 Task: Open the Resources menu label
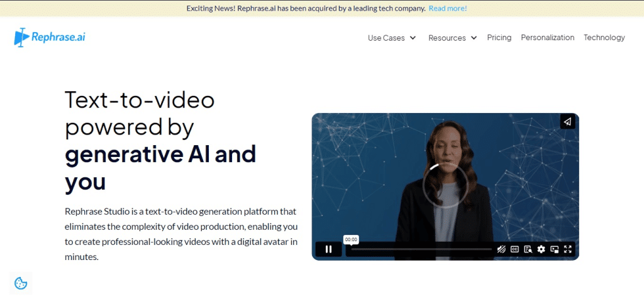447,38
